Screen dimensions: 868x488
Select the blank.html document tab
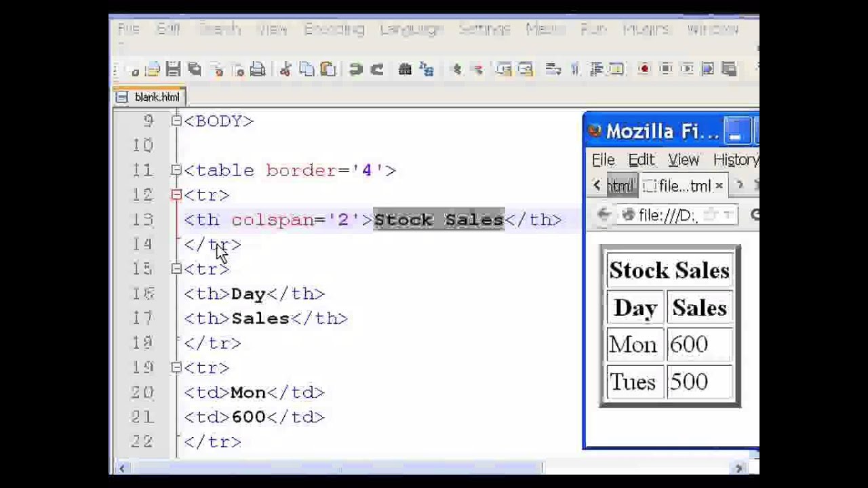[150, 97]
